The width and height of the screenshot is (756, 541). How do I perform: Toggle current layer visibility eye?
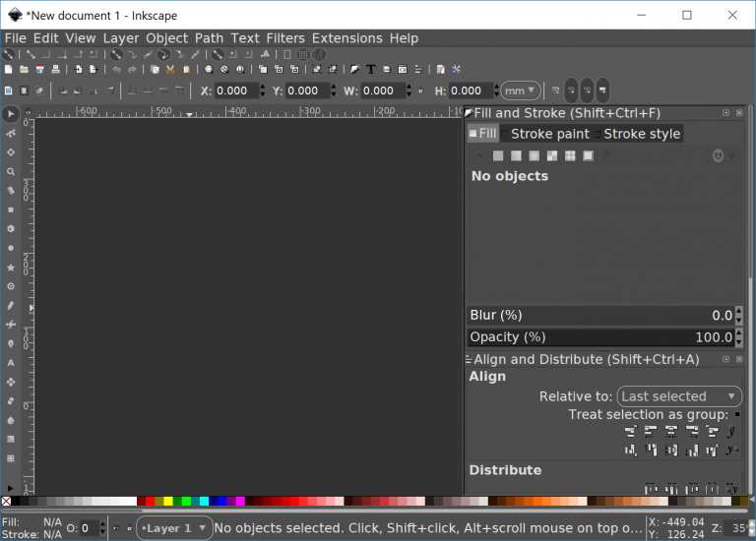click(x=116, y=528)
